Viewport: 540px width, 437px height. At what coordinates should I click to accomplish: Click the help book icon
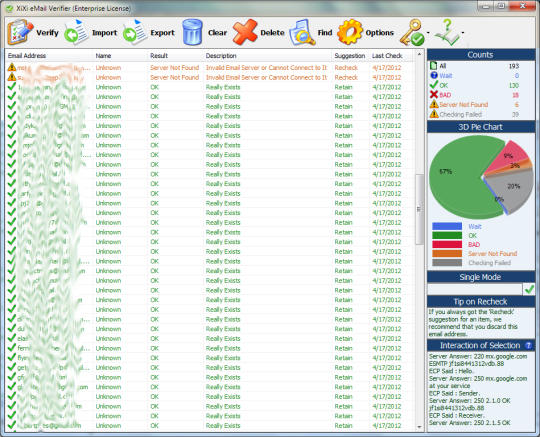[447, 32]
